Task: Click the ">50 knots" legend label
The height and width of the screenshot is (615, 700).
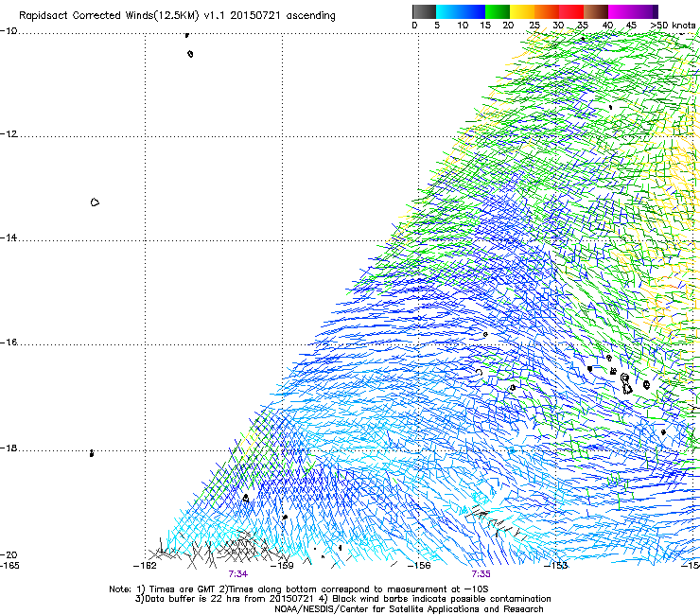Action: tap(673, 26)
